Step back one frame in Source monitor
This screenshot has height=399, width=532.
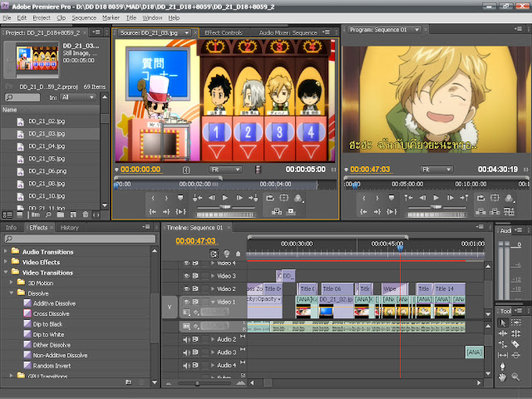pos(212,198)
